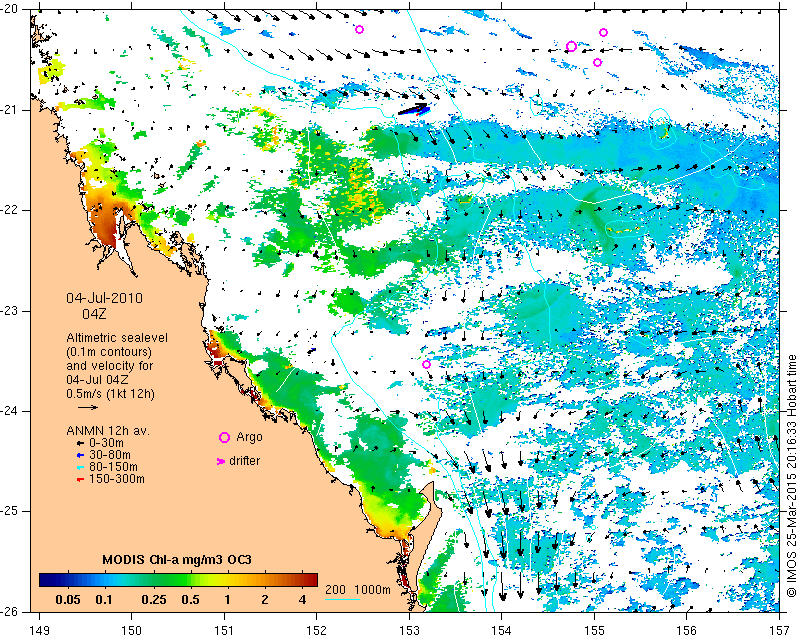Click the longitude axis label 153
800x640 pixels.
coord(409,631)
